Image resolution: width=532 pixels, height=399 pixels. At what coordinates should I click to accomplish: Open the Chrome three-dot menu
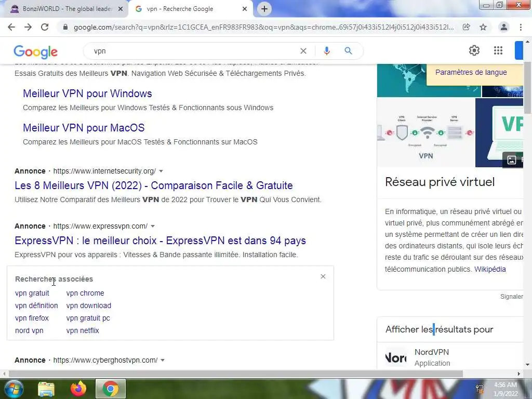[521, 27]
